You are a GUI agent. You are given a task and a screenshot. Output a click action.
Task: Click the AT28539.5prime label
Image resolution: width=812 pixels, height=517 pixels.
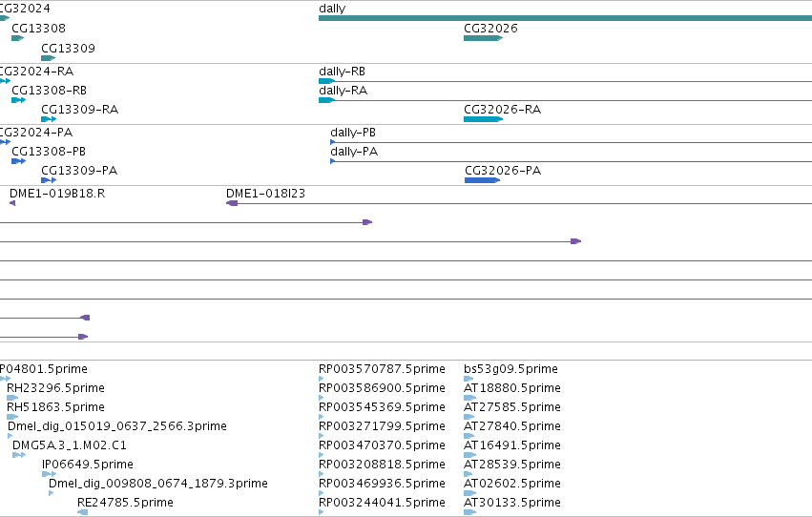point(512,465)
